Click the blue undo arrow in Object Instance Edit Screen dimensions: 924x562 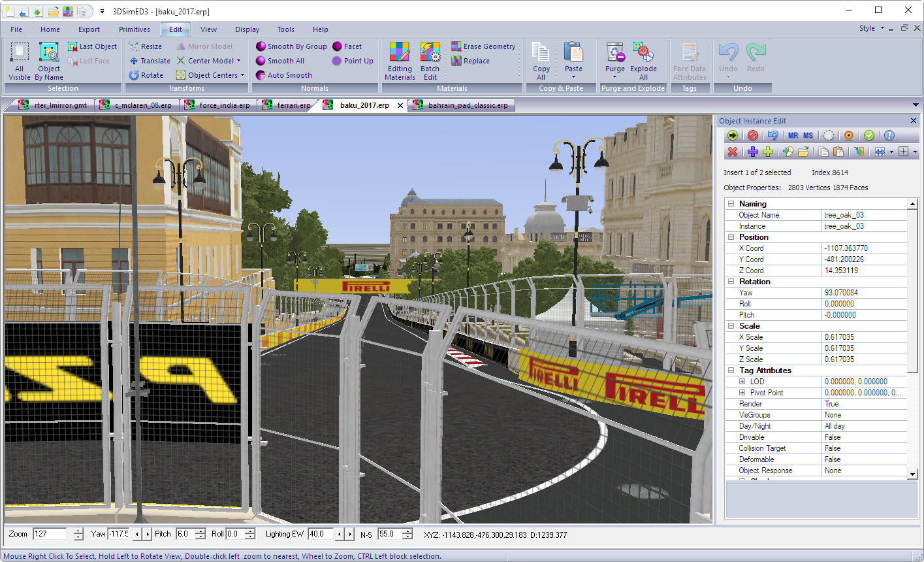point(773,135)
